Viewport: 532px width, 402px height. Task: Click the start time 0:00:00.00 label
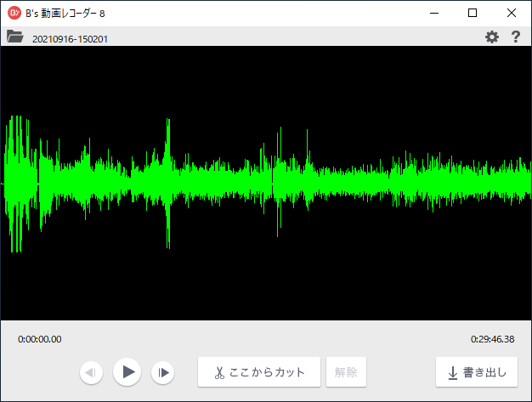pyautogui.click(x=40, y=339)
